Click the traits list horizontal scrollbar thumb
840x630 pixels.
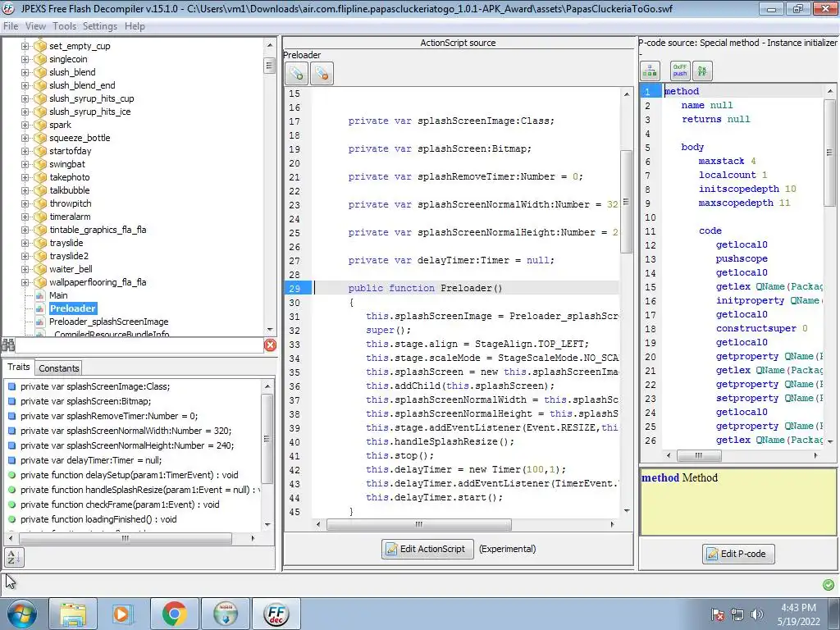126,538
